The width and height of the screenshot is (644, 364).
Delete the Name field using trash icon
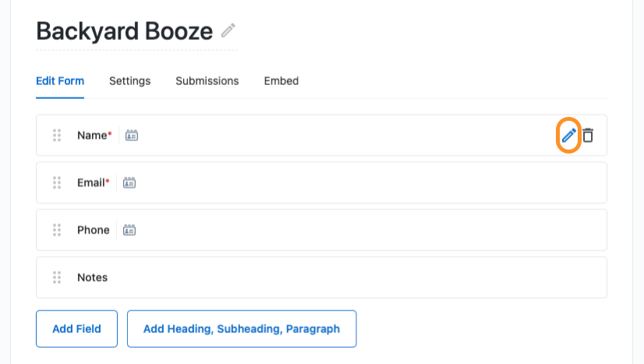588,136
